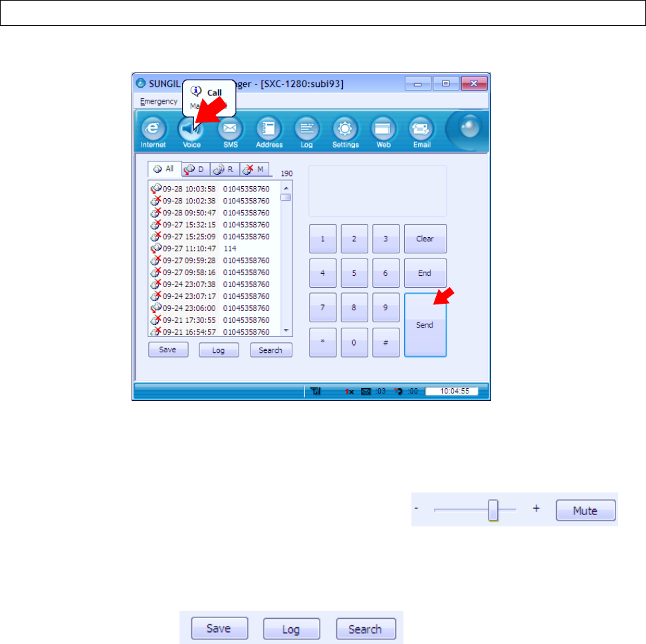The height and width of the screenshot is (644, 646).
Task: Select call entry 09-27 15:25:09
Action: [214, 237]
